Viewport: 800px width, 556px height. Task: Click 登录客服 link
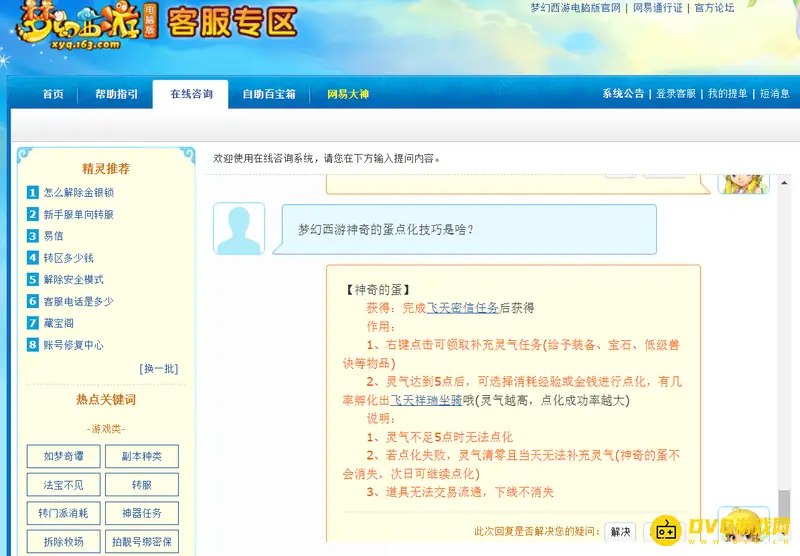click(676, 94)
